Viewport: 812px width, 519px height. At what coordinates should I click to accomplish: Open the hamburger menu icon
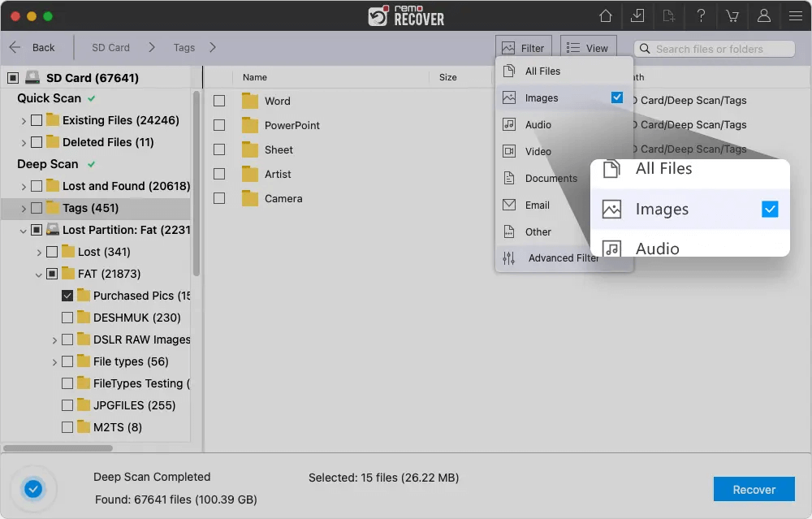795,15
